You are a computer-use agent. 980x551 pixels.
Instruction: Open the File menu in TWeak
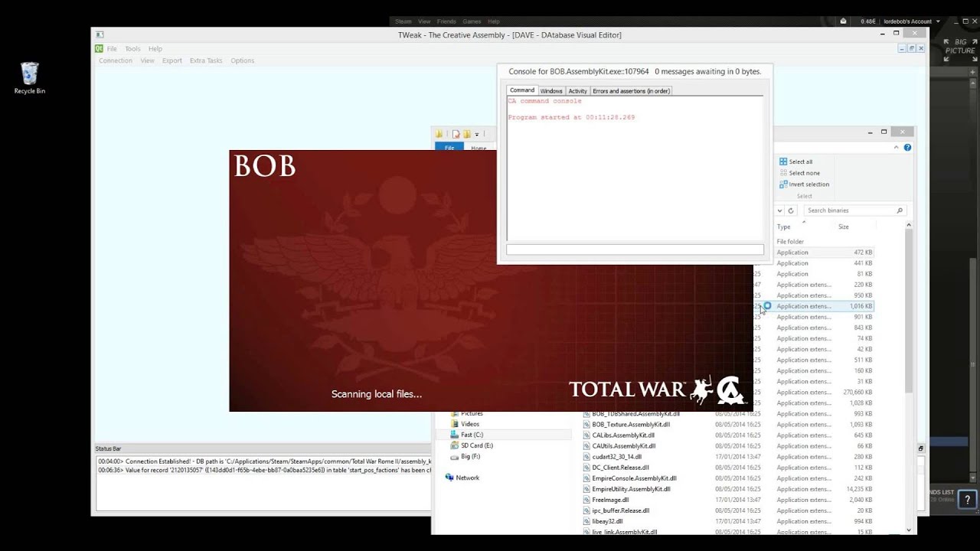[112, 49]
